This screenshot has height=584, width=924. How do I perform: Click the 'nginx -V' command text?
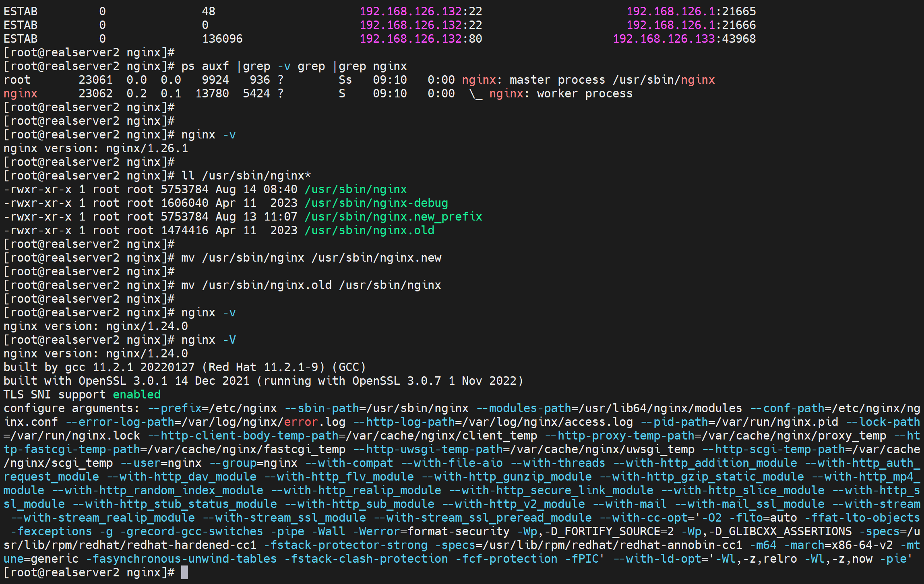pos(208,340)
